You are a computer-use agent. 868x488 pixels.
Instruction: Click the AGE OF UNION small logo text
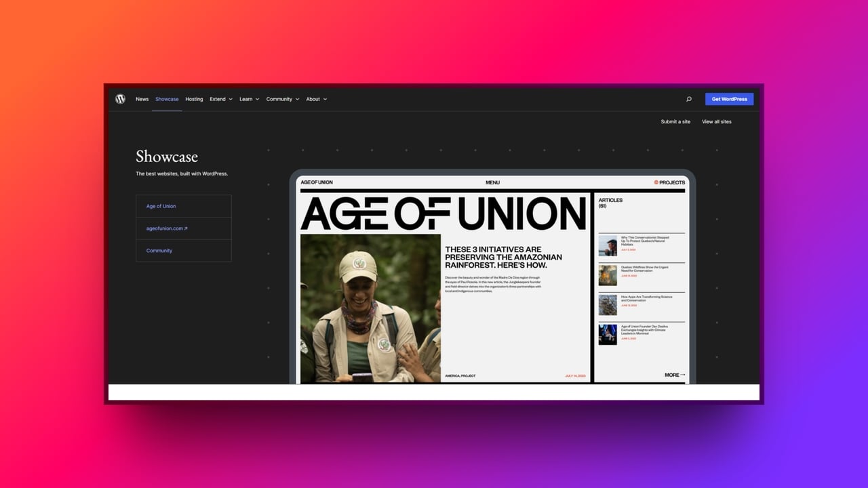click(x=317, y=182)
